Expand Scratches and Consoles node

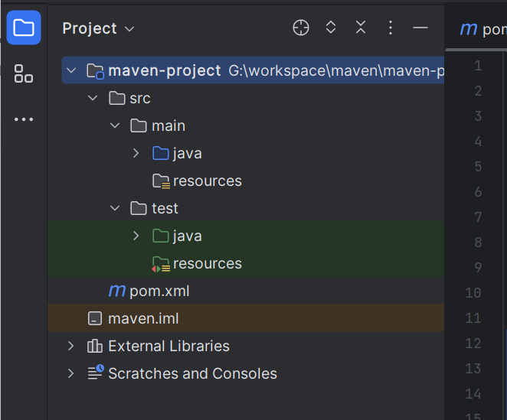[71, 374]
